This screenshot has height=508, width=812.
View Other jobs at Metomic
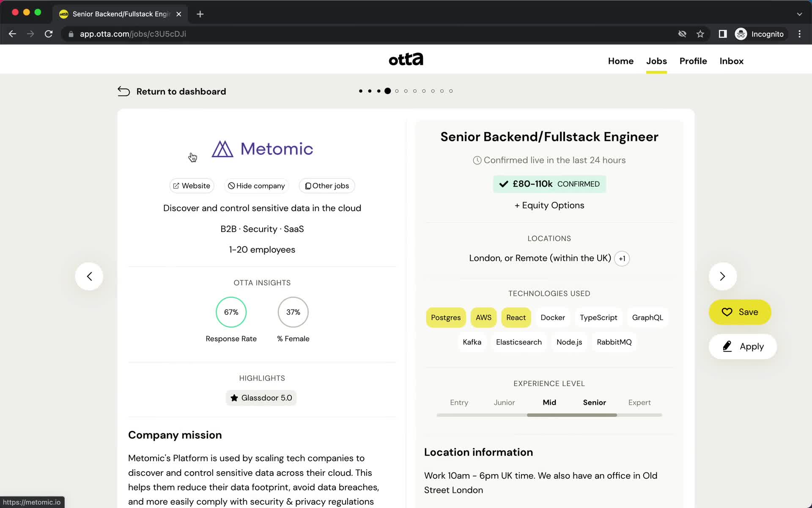[x=327, y=186]
